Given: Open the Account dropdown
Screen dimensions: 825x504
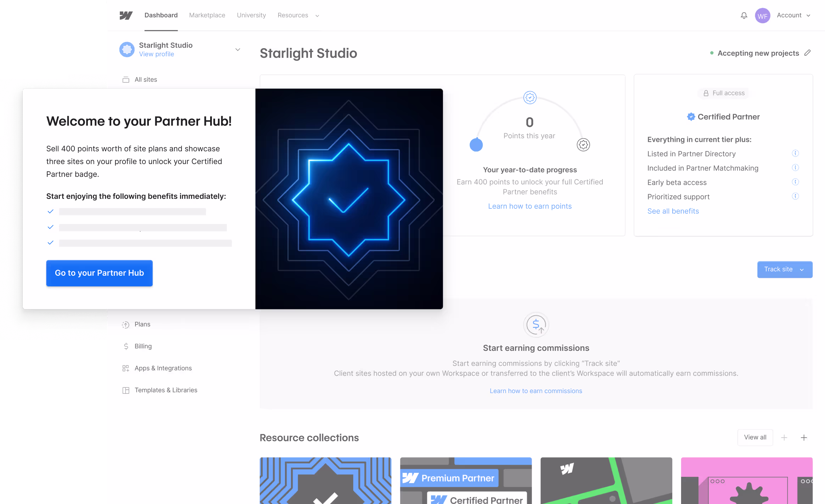Looking at the screenshot, I should [793, 15].
